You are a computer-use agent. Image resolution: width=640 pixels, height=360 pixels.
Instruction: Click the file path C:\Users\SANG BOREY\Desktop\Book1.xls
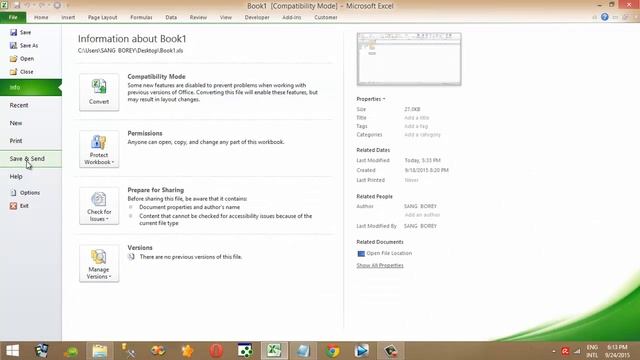pos(131,51)
